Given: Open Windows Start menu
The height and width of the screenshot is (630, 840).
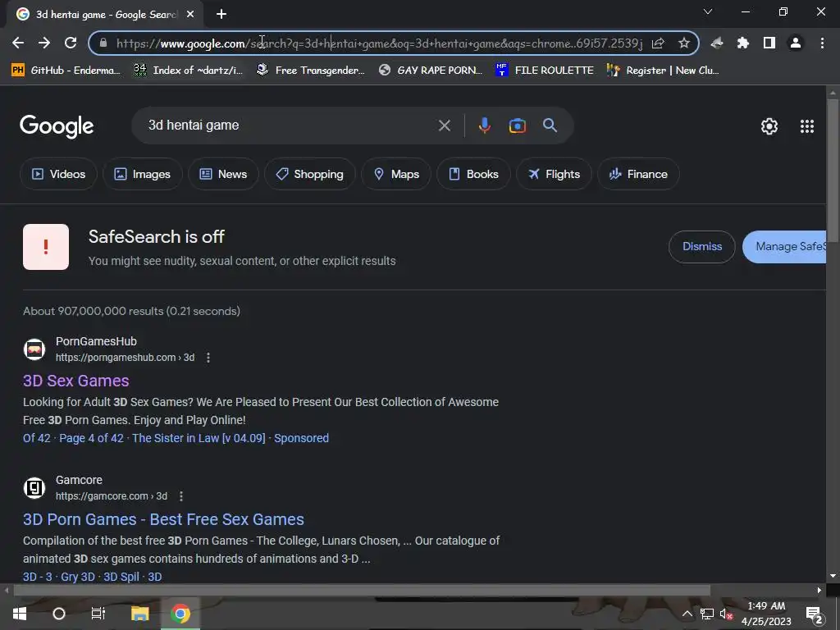Looking at the screenshot, I should 20,614.
